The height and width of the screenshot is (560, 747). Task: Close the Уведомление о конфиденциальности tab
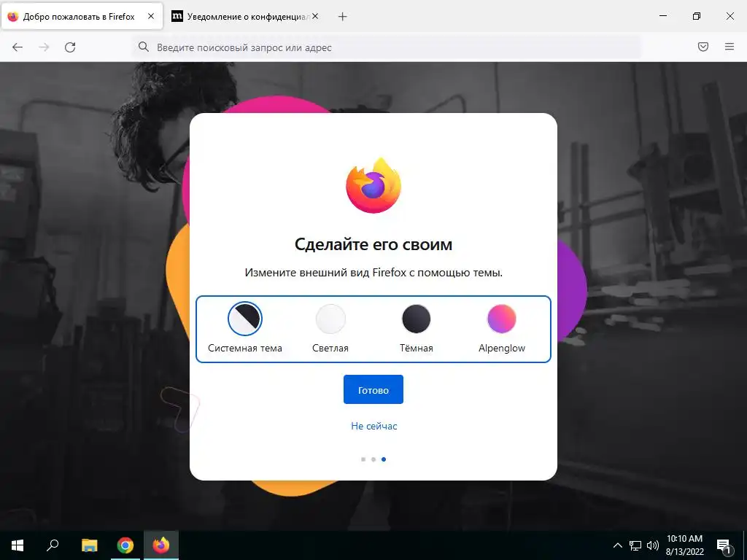click(x=315, y=16)
